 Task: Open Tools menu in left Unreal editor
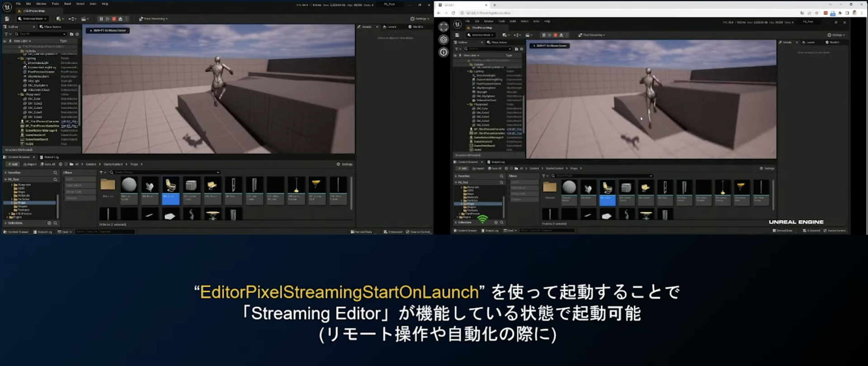[x=55, y=4]
